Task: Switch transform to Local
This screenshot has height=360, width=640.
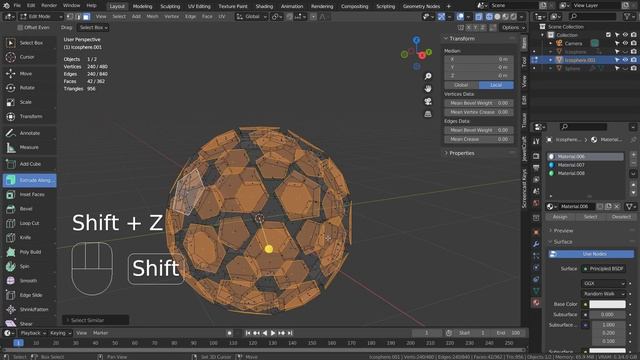Action: (496, 85)
